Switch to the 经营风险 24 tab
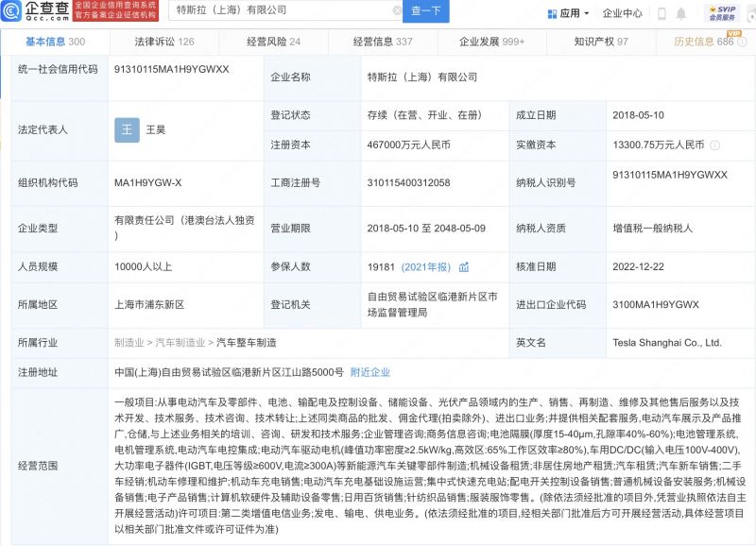Image resolution: width=756 pixels, height=546 pixels. (273, 42)
